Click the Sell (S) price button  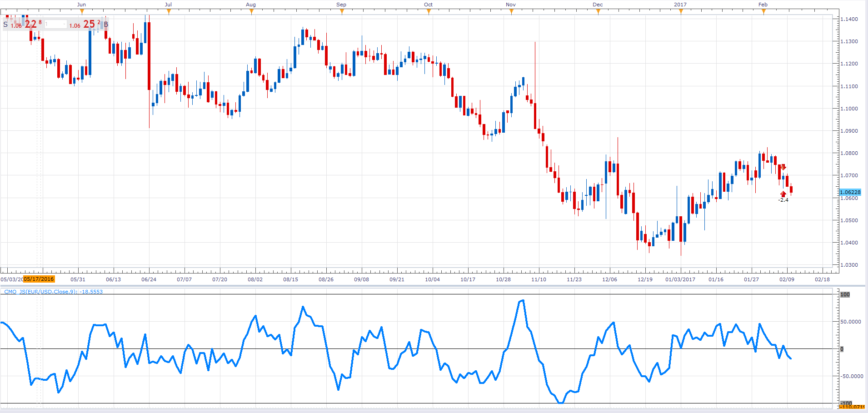[x=23, y=24]
